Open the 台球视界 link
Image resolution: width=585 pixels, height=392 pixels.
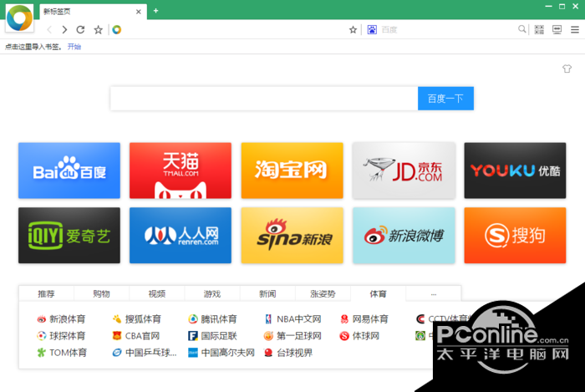[288, 353]
